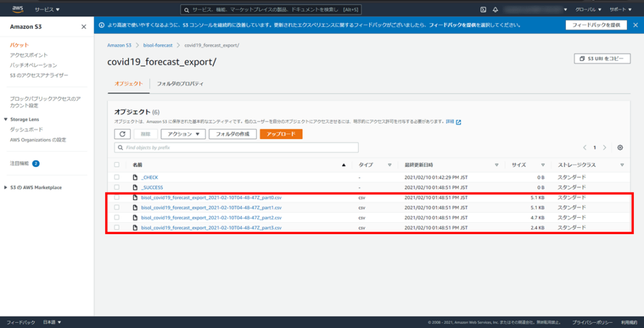The image size is (644, 328).
Task: Open the table settings gear icon
Action: (620, 147)
